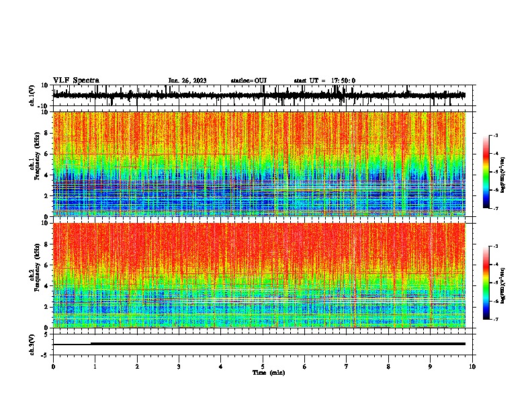Image resolution: width=532 pixels, height=411 pixels.
Task: Click the "6" kHz tick of ch.1 spectrogram
Action: coord(47,154)
